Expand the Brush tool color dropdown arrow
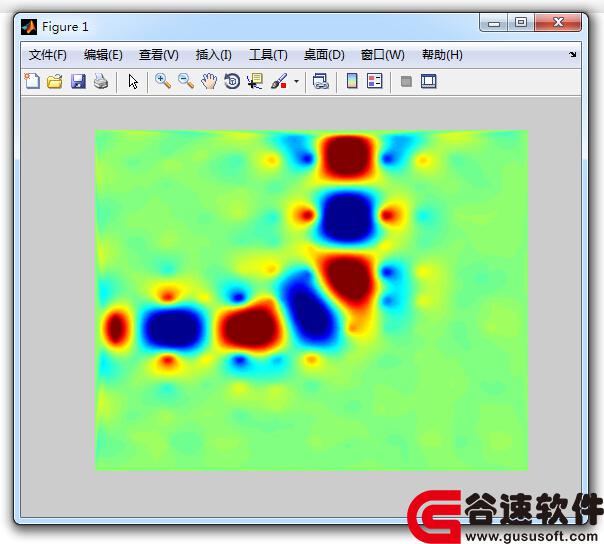Screen dimensions: 604x544 click(x=296, y=81)
